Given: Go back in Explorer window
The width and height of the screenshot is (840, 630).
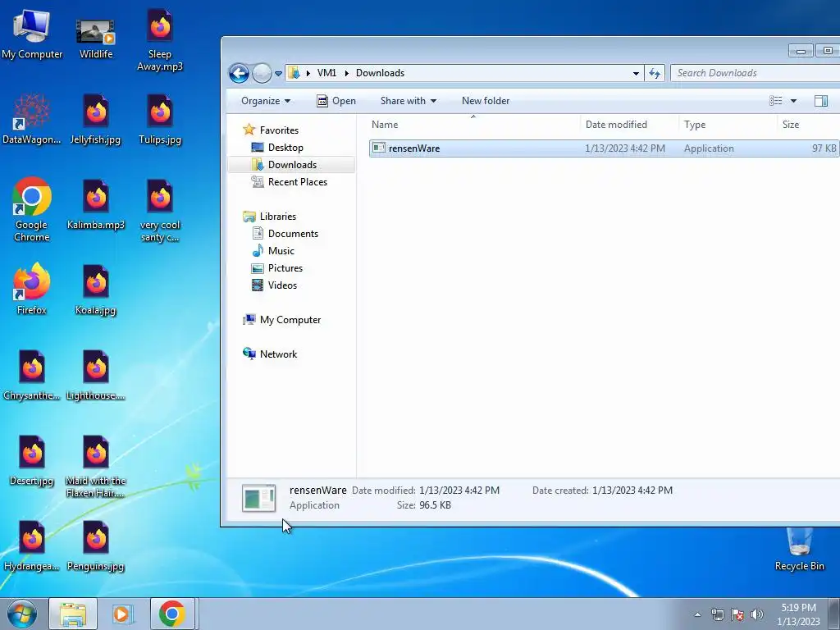Looking at the screenshot, I should point(239,73).
